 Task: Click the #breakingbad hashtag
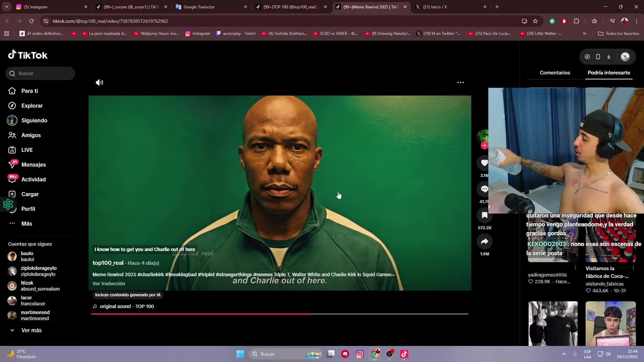181,275
